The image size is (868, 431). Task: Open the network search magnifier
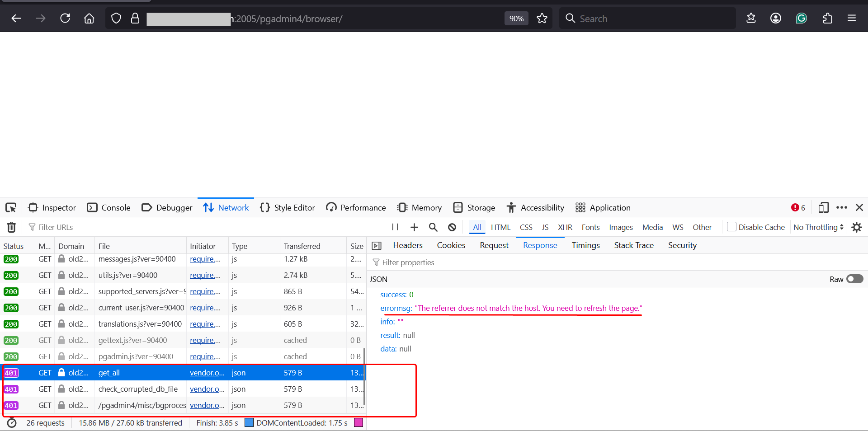[433, 227]
